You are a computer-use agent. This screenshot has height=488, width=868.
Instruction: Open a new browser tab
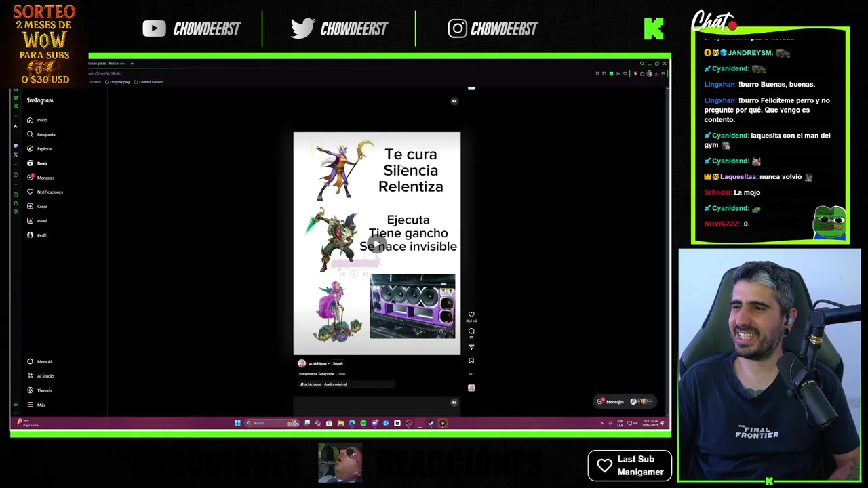(x=132, y=63)
